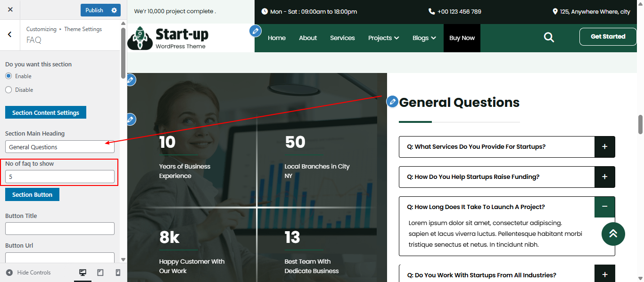Close the Customizer with the X icon
The width and height of the screenshot is (644, 282).
10,10
